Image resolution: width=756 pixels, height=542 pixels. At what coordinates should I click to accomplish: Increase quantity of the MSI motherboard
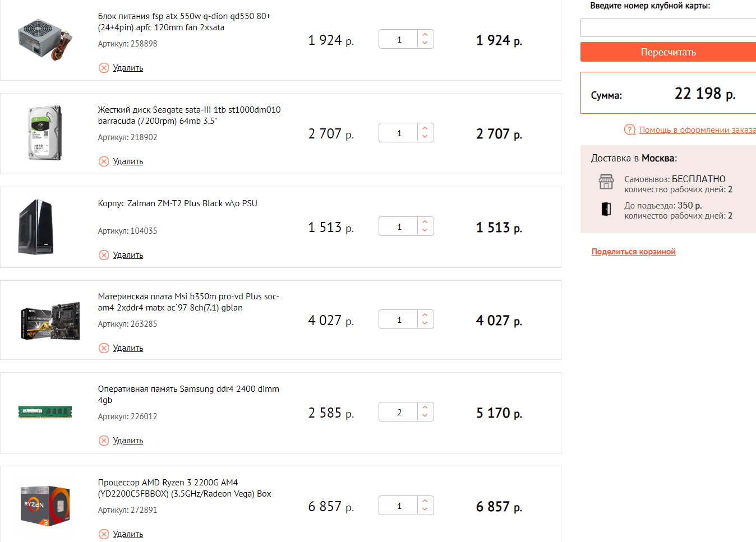click(425, 315)
